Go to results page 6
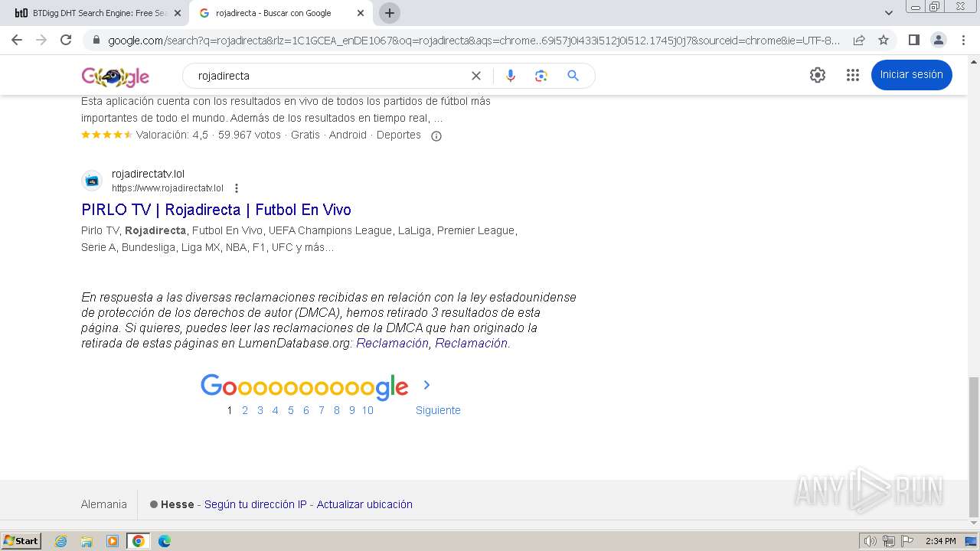This screenshot has height=551, width=980. (x=306, y=410)
